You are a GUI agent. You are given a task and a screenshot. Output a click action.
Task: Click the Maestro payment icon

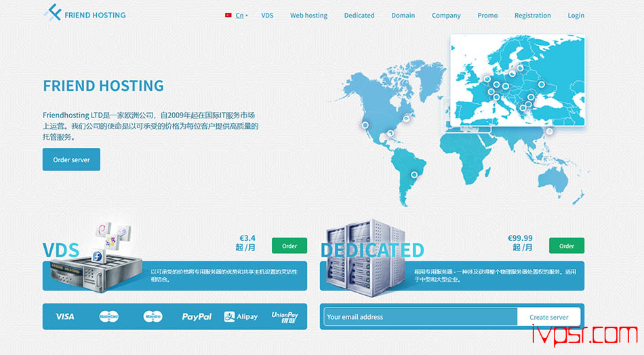(153, 316)
